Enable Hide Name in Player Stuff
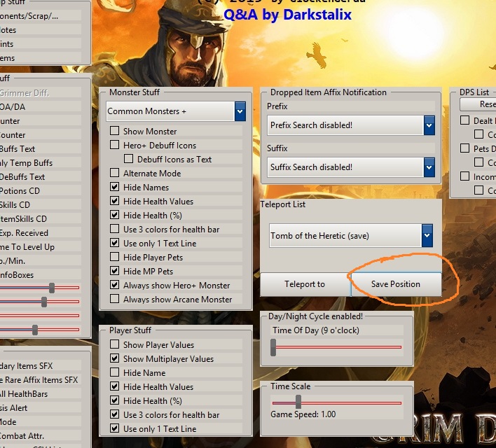The width and height of the screenshot is (496, 448). tap(114, 372)
